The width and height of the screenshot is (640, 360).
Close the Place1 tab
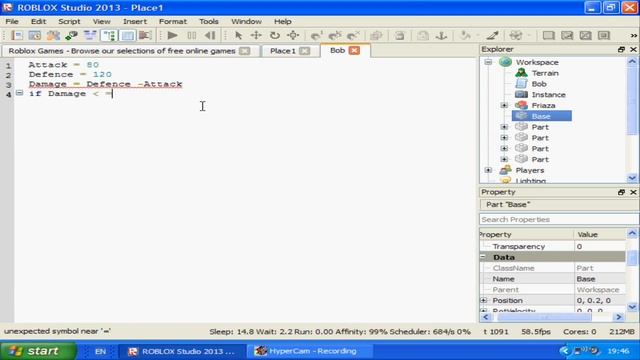tap(304, 51)
